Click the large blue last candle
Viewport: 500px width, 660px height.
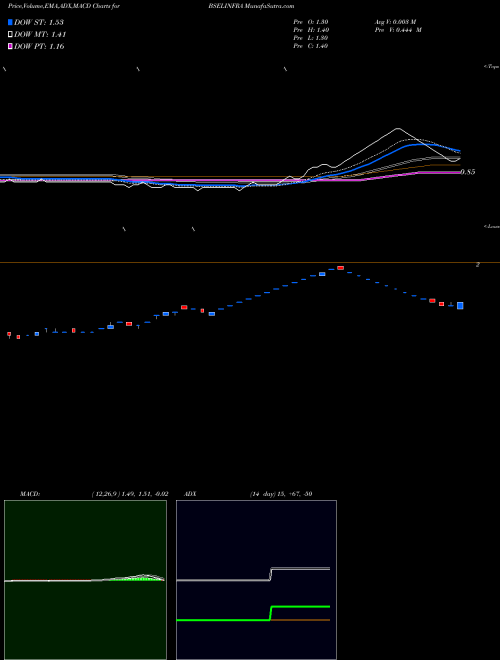460,306
